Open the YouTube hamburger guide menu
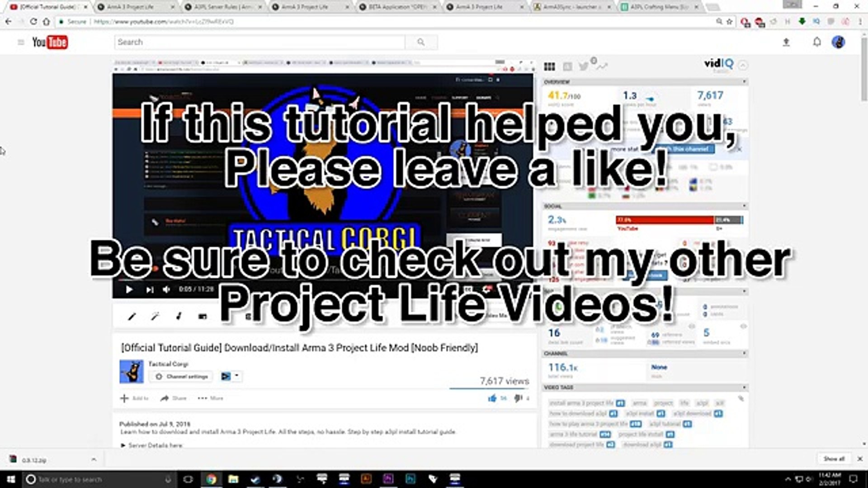 click(21, 42)
